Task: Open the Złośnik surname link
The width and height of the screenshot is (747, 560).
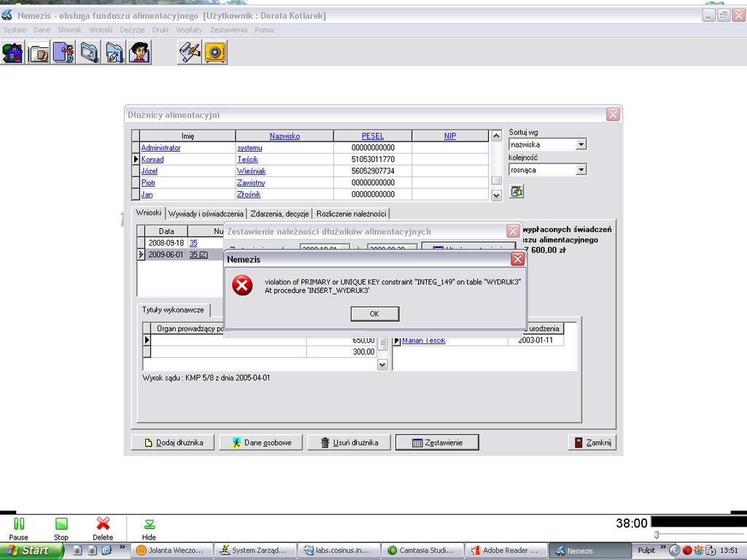Action: point(249,194)
